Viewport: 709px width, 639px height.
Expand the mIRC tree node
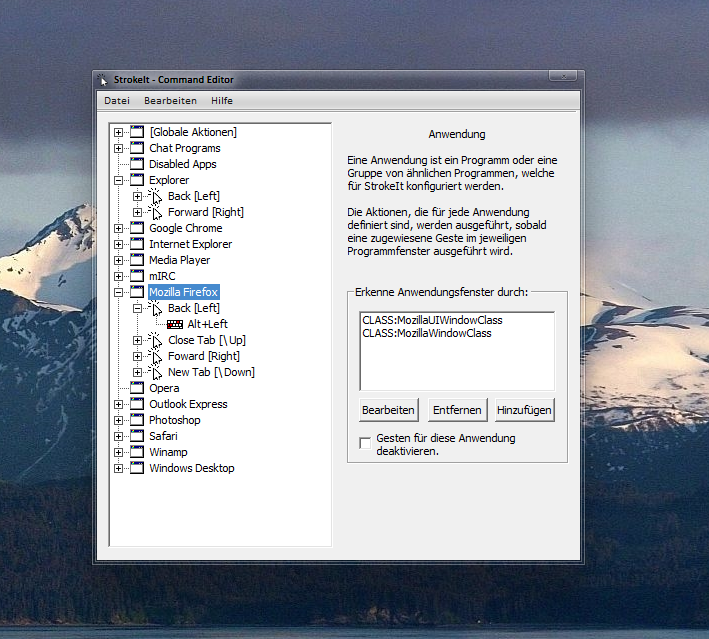coord(118,276)
